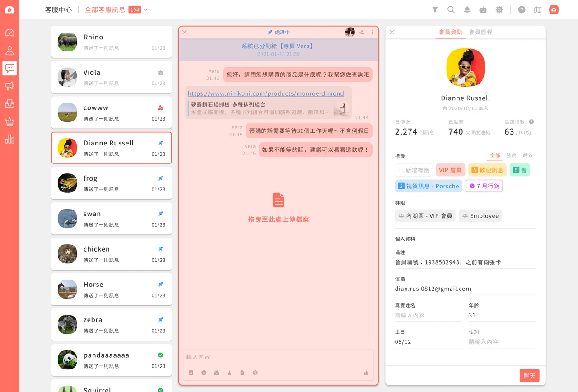The image size is (578, 392).
Task: Open the filter funnel icon in top bar
Action: 435,9
